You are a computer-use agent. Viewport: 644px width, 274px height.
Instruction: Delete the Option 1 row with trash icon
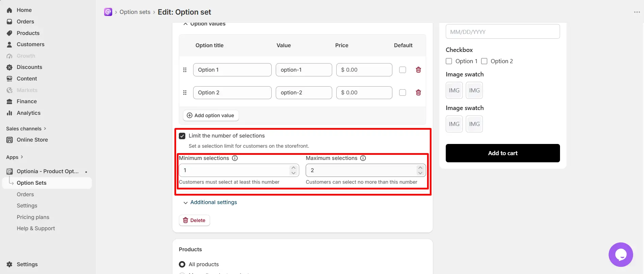[x=418, y=70]
